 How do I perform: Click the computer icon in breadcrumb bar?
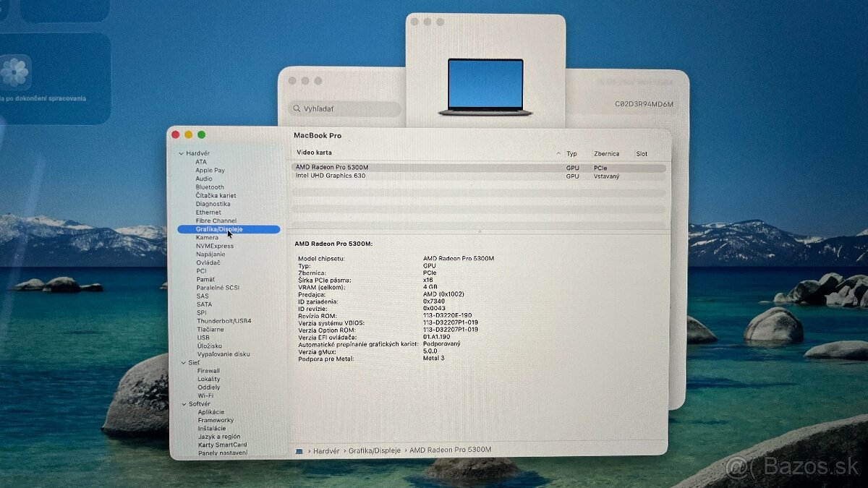tap(299, 449)
